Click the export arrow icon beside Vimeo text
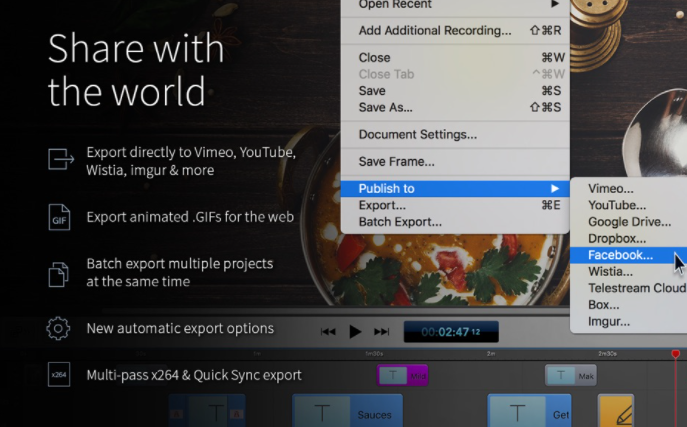Image resolution: width=687 pixels, height=427 pixels. pos(60,159)
